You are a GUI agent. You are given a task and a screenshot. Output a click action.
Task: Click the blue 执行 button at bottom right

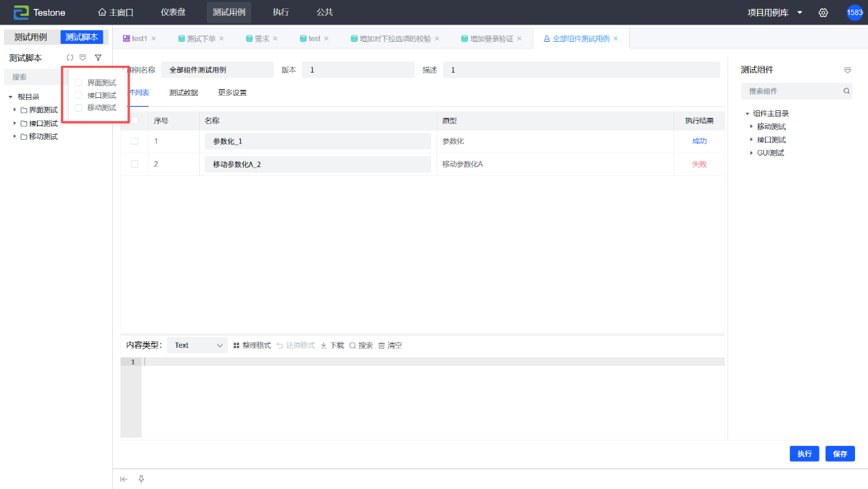[x=804, y=454]
